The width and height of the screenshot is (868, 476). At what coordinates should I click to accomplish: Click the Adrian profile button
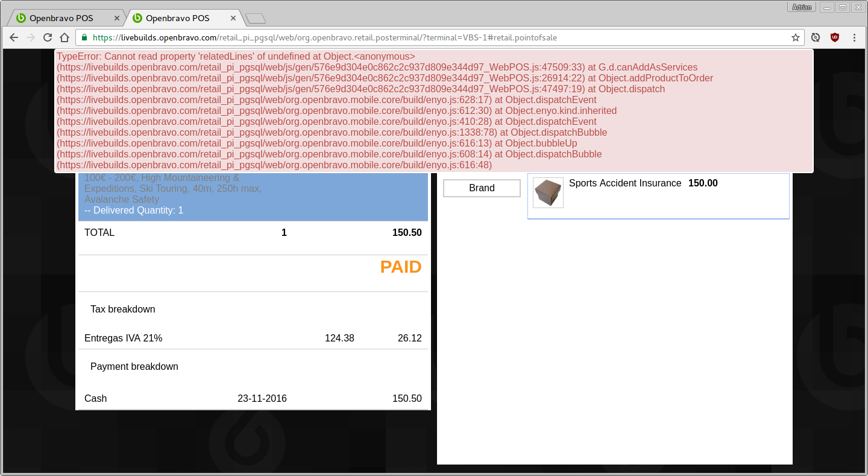[x=801, y=7]
